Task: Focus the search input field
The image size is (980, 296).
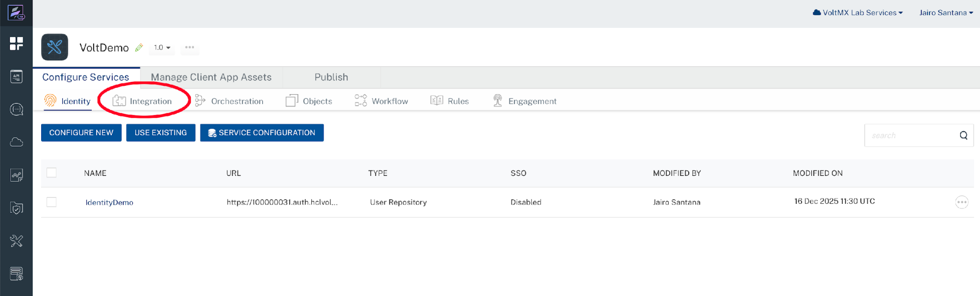Action: (x=909, y=135)
